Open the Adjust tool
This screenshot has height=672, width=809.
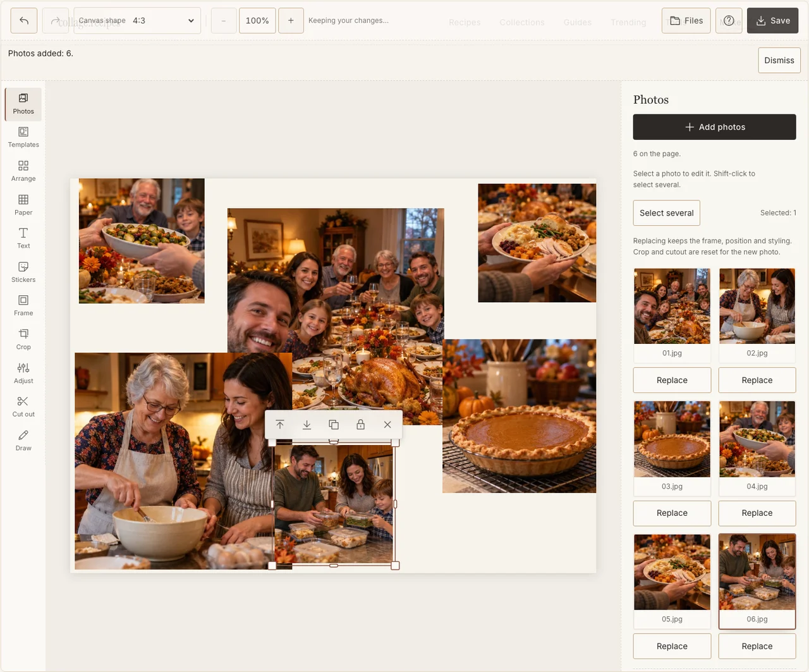pos(23,374)
